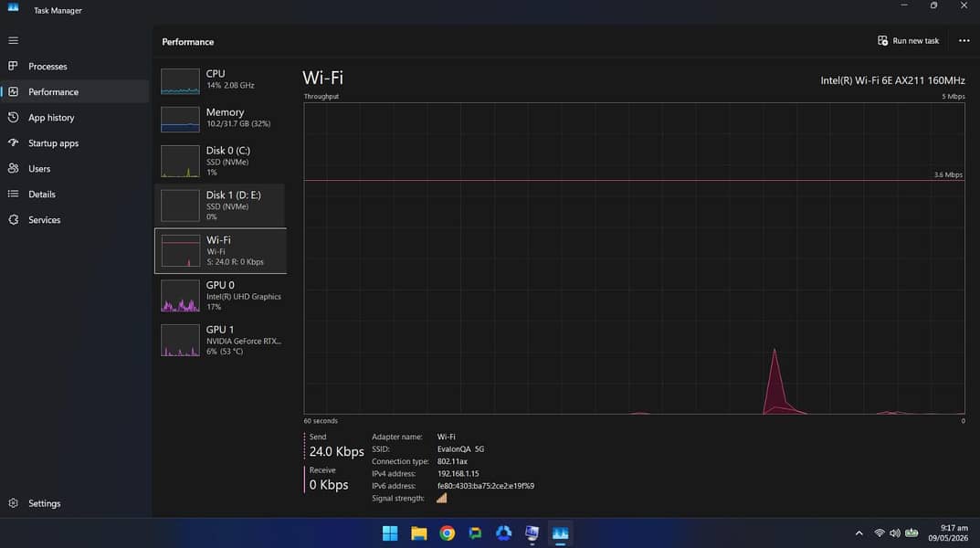Viewport: 980px width, 548px height.
Task: Click the Services gear icon
Action: pos(13,219)
